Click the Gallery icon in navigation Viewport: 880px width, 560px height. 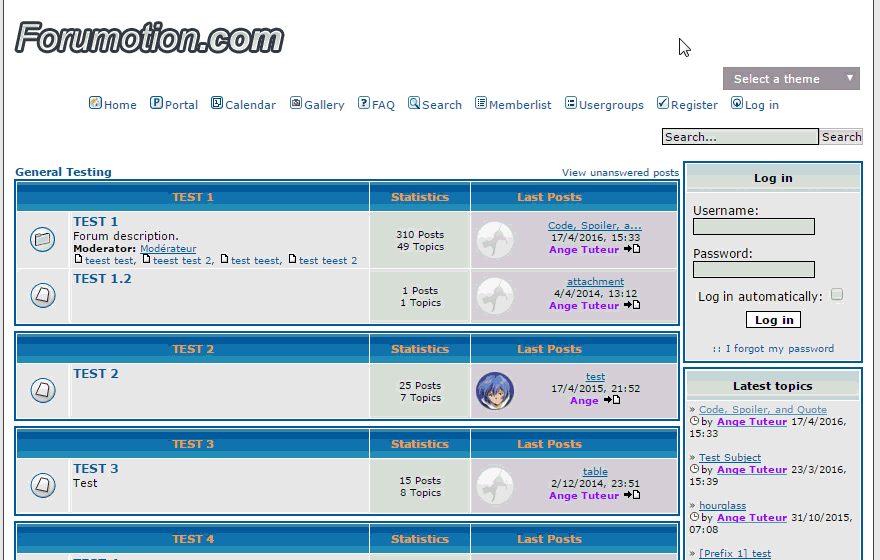(296, 103)
